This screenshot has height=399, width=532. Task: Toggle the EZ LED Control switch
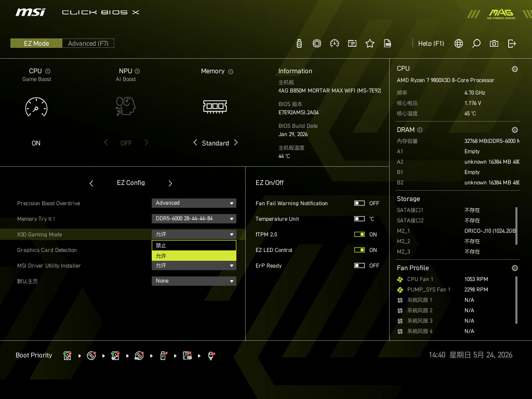coord(360,250)
